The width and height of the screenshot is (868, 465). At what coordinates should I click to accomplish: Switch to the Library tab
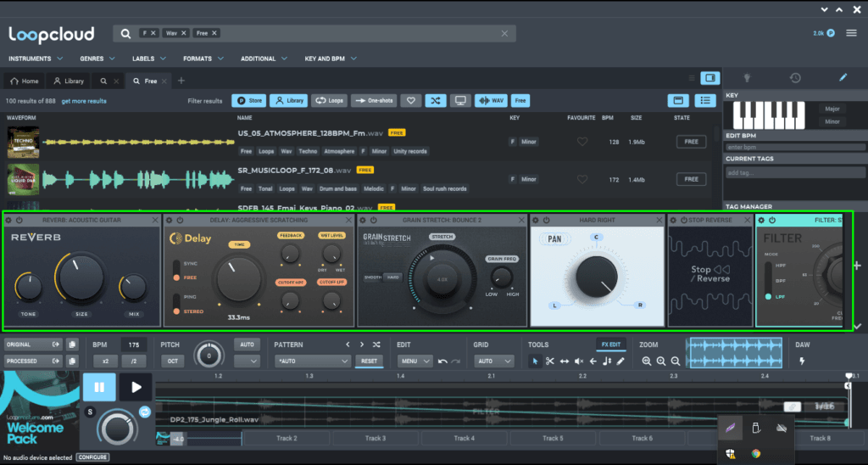(x=69, y=81)
